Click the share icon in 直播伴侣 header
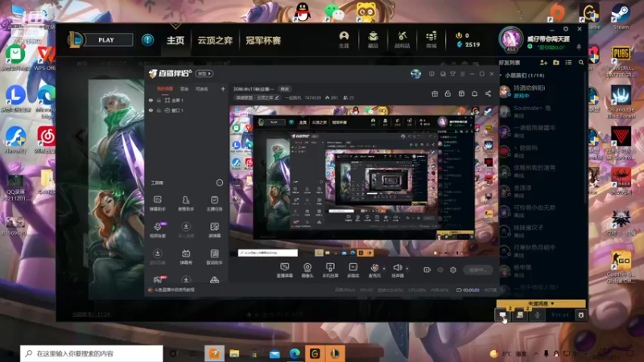 (x=488, y=93)
